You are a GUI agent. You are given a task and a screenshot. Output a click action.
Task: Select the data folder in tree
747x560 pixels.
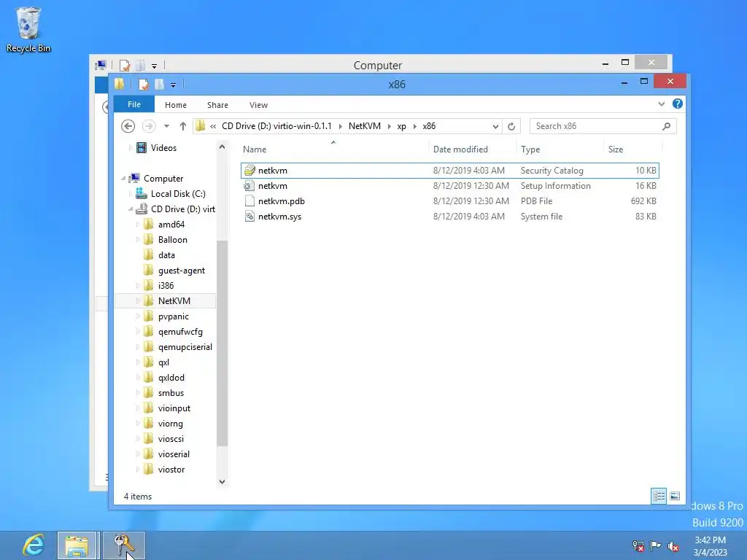(166, 255)
